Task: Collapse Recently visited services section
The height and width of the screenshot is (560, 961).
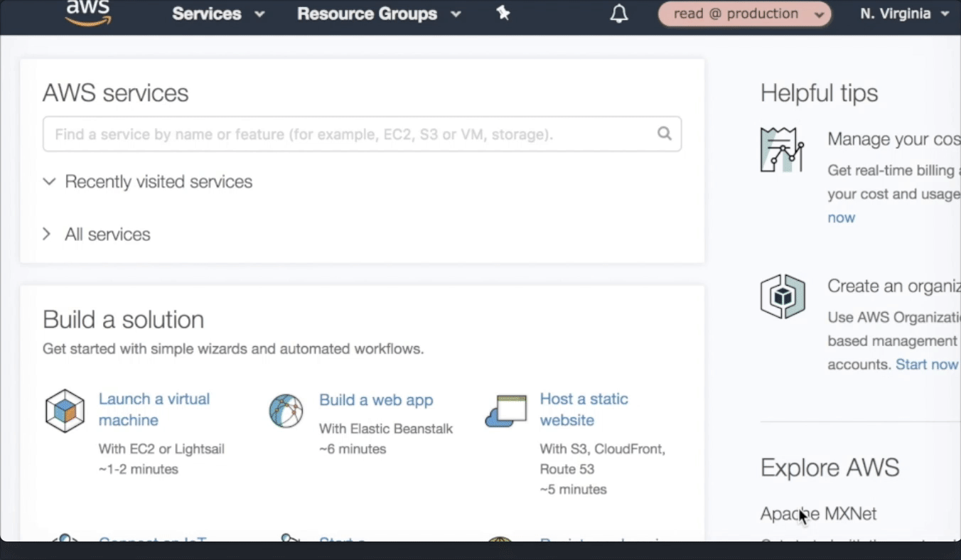Action: (147, 182)
